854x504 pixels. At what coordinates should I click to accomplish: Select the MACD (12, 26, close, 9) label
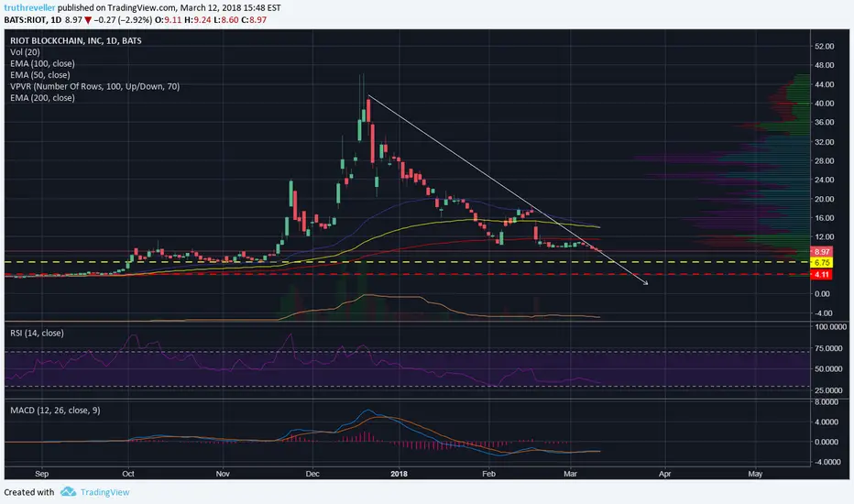point(55,411)
